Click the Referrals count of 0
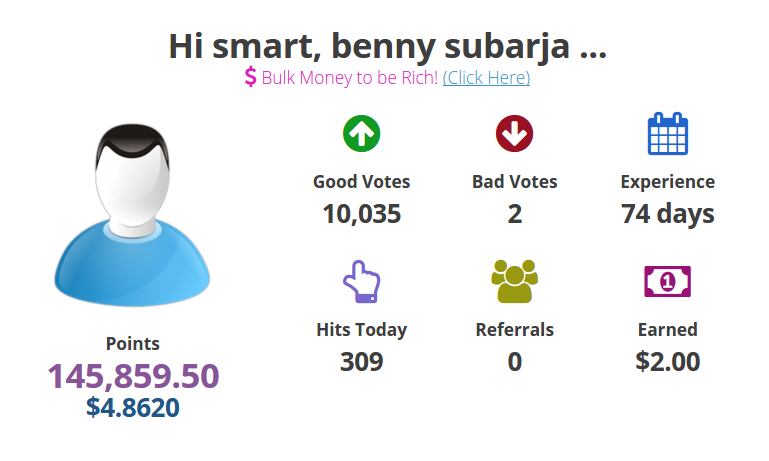 pyautogui.click(x=514, y=361)
